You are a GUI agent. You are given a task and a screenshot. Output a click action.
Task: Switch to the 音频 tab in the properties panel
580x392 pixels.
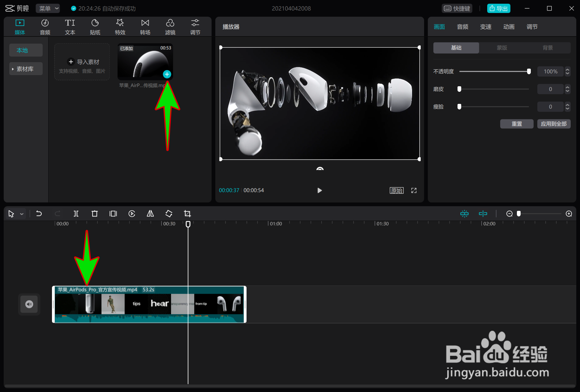pyautogui.click(x=462, y=27)
